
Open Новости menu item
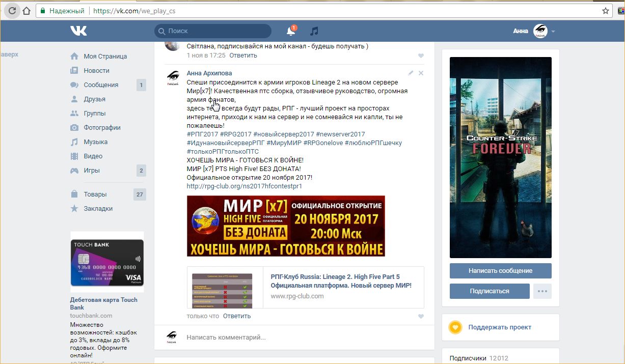point(97,70)
